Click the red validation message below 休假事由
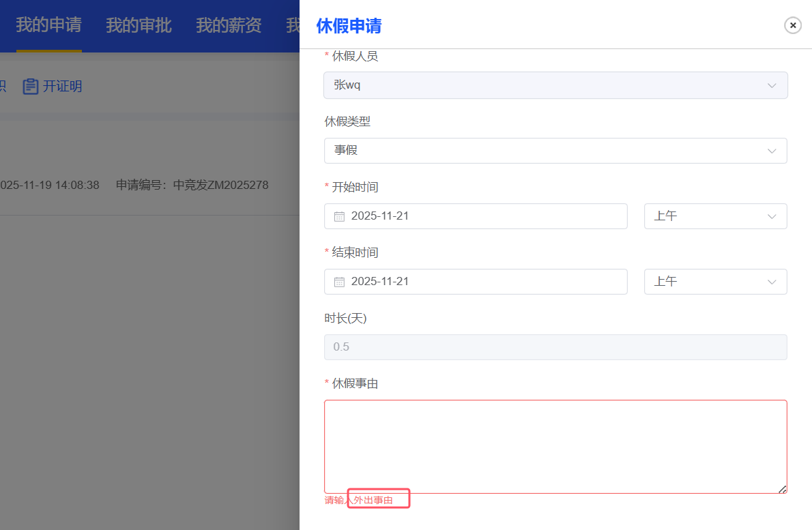 (358, 500)
